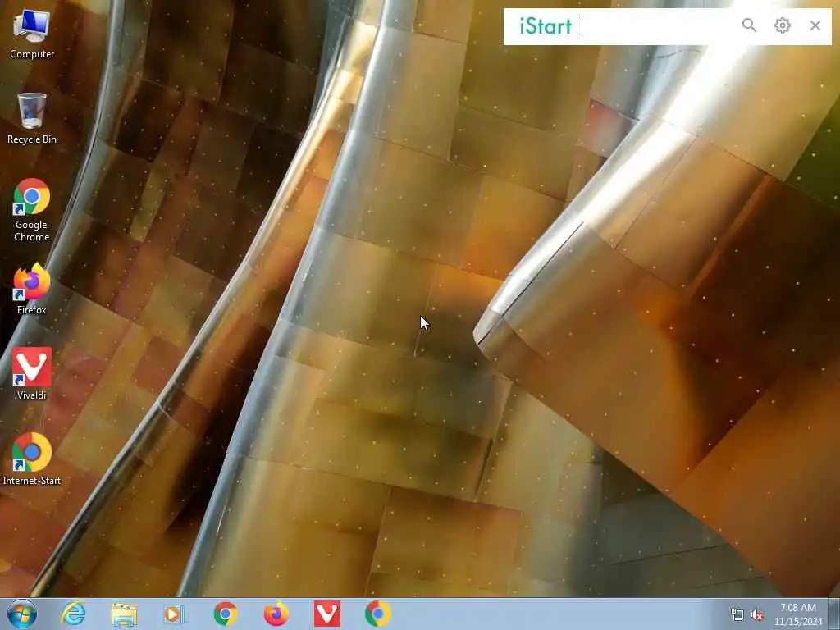Launch Google Chrome from the taskbar
The height and width of the screenshot is (630, 840).
(x=225, y=614)
